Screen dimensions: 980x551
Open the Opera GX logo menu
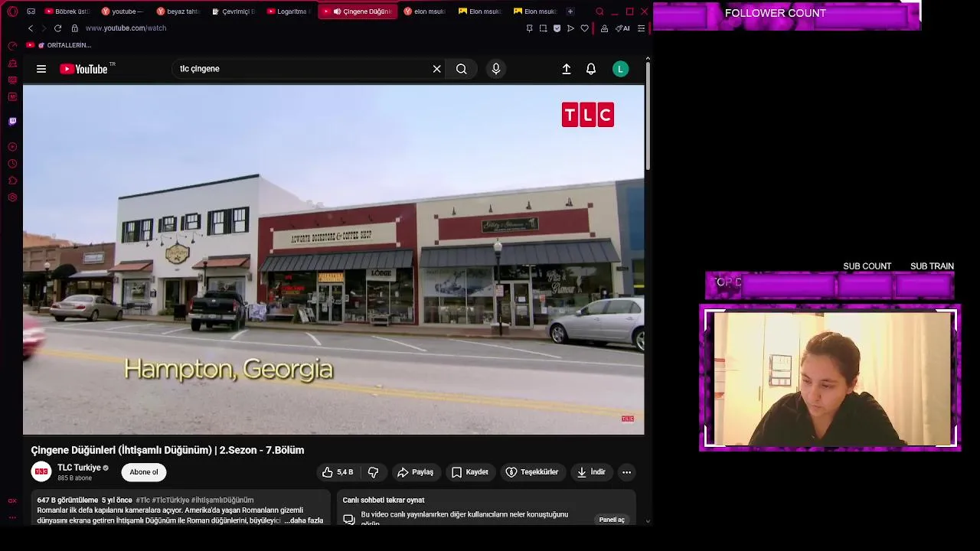pyautogui.click(x=12, y=11)
